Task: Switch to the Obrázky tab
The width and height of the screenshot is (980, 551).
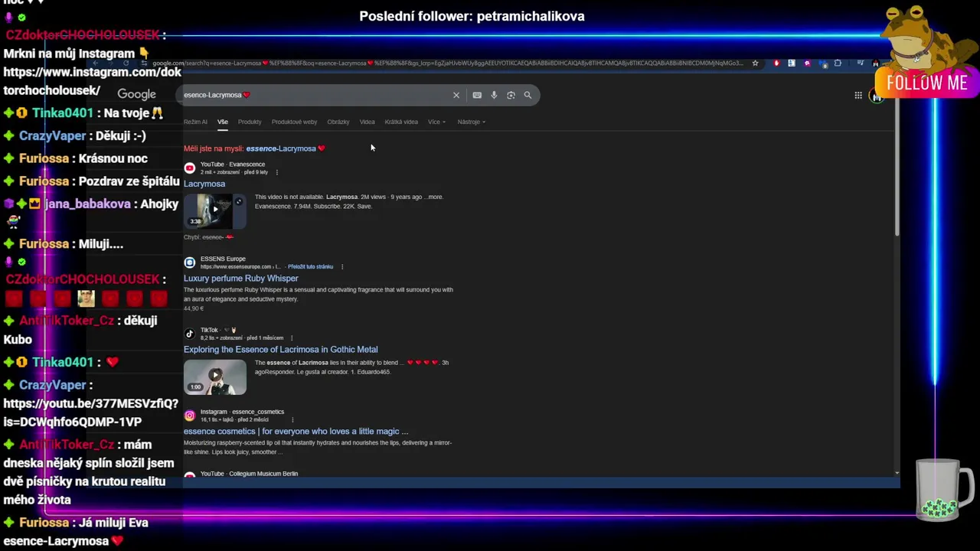Action: [338, 122]
